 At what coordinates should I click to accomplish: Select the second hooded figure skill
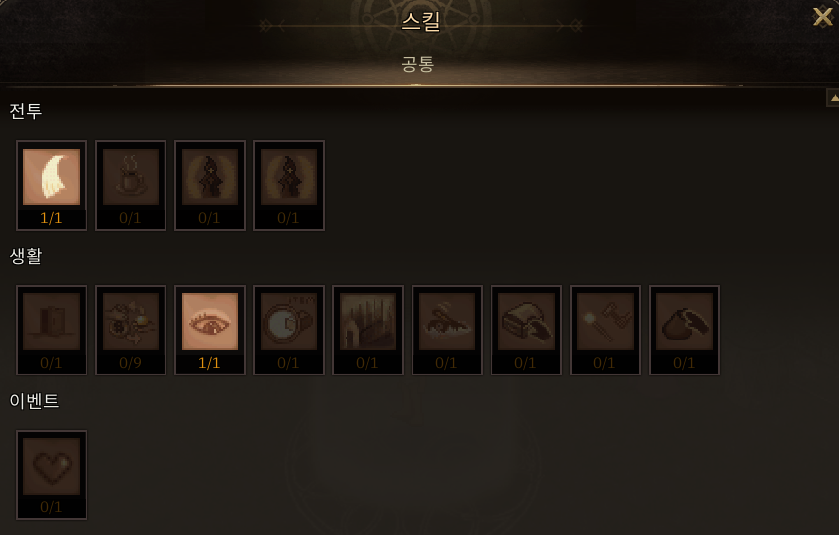click(x=289, y=185)
